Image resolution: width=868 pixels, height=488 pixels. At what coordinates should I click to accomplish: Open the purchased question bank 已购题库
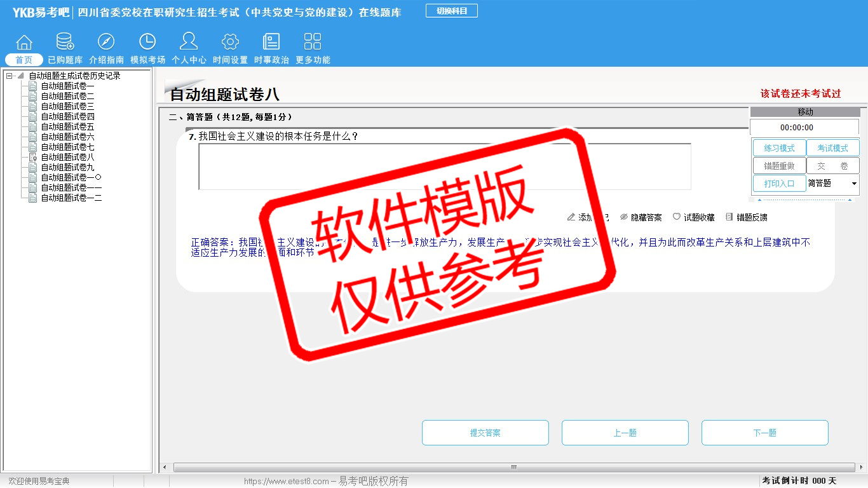pos(65,43)
